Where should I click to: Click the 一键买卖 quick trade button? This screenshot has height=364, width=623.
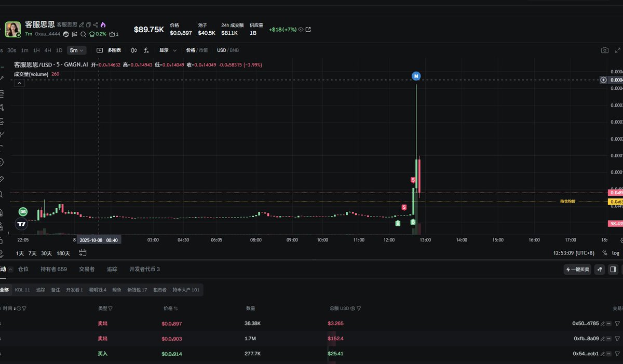(x=577, y=269)
